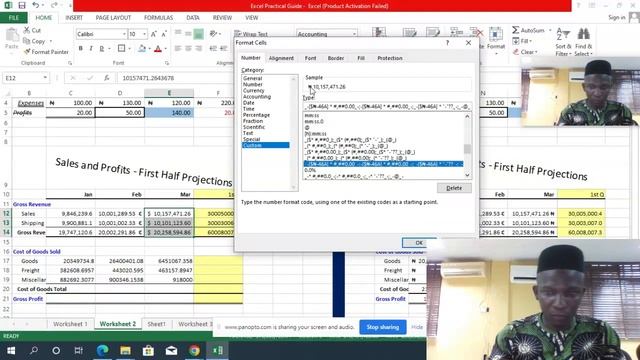Switch to the Sheet1 sheet tab
Viewport: 640px width, 360px height.
coord(156,324)
